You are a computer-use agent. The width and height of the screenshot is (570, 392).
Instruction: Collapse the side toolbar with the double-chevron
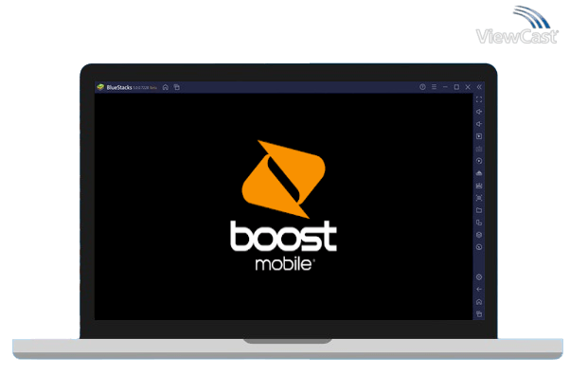[479, 87]
